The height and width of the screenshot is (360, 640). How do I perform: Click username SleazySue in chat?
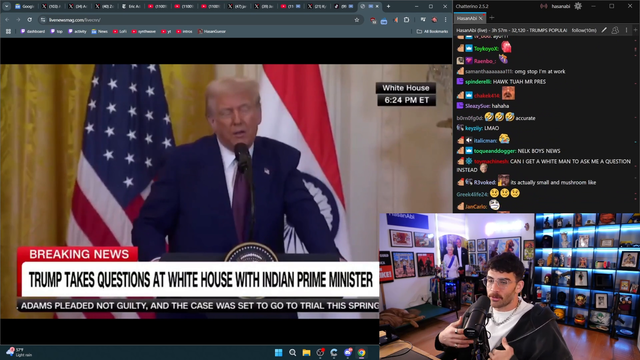(478, 106)
